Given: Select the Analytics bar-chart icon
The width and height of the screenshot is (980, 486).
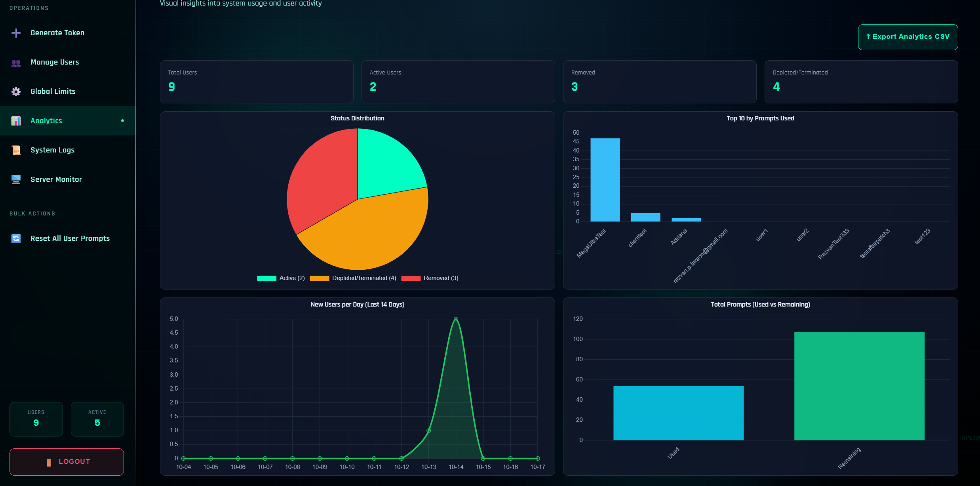Looking at the screenshot, I should click(x=16, y=121).
